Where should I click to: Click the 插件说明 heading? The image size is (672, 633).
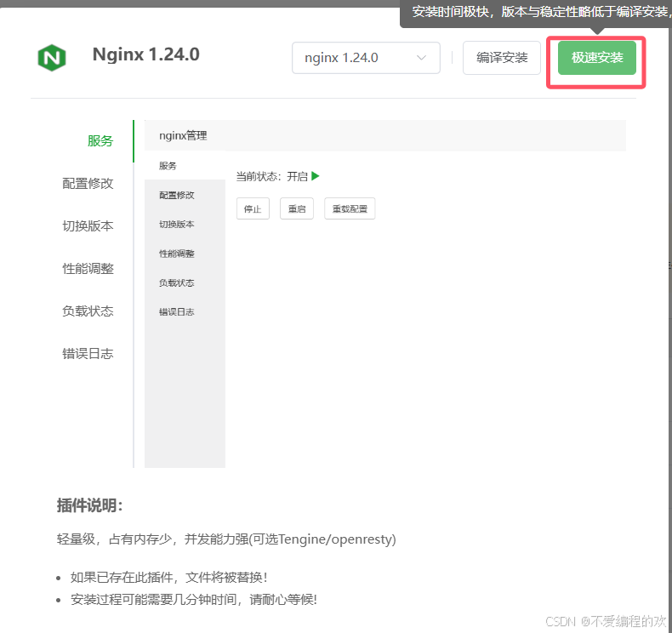(x=90, y=505)
